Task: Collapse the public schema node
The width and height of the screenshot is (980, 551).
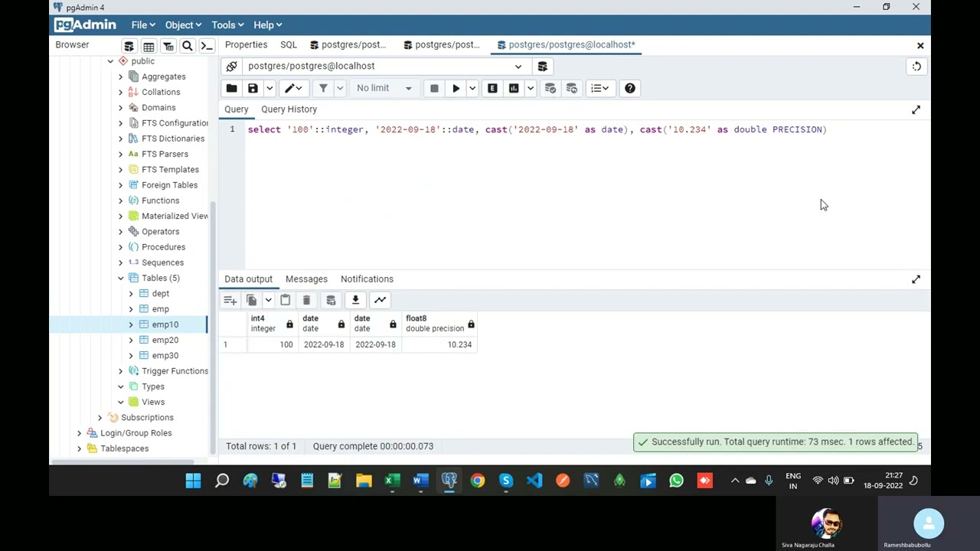Action: tap(110, 61)
